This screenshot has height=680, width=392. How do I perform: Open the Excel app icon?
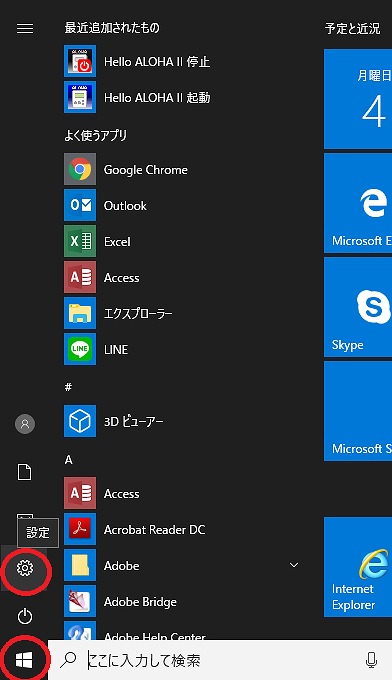80,241
